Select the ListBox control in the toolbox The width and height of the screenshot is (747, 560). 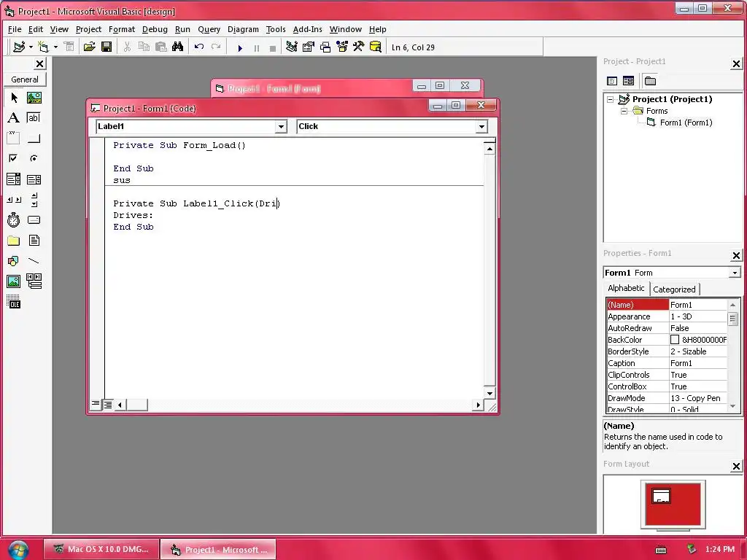pos(34,179)
